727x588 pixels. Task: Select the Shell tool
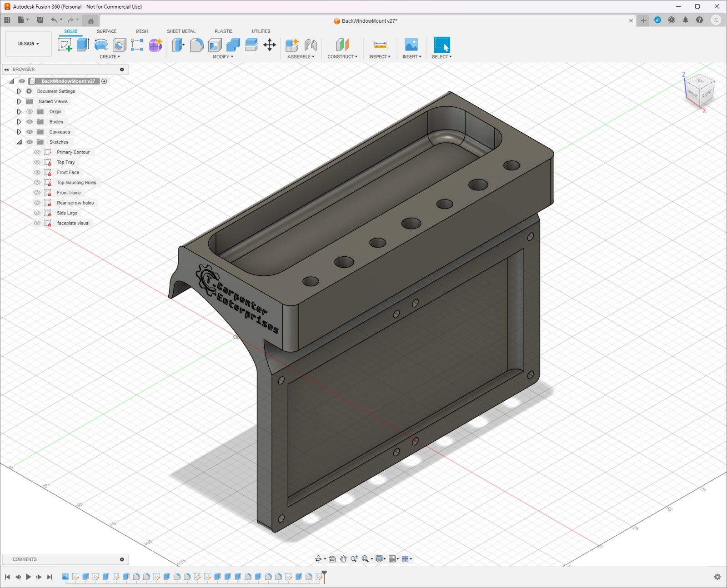tap(215, 45)
